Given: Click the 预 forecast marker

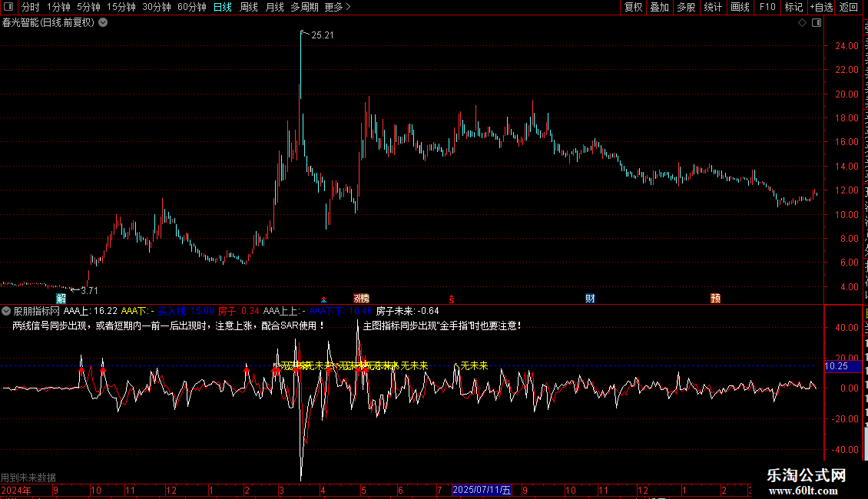Looking at the screenshot, I should click(x=715, y=299).
